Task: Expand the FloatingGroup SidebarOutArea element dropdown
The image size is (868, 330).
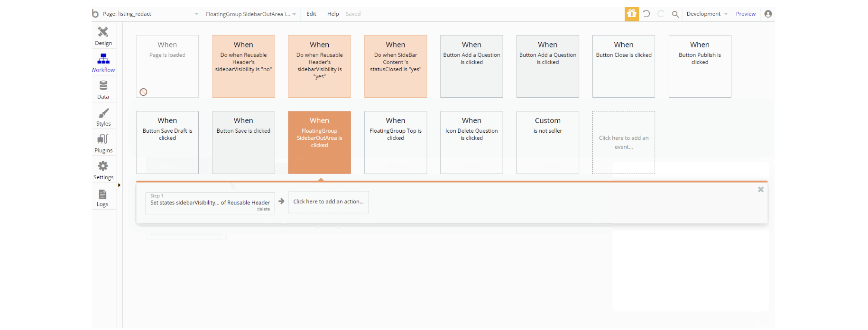Action: coord(294,14)
